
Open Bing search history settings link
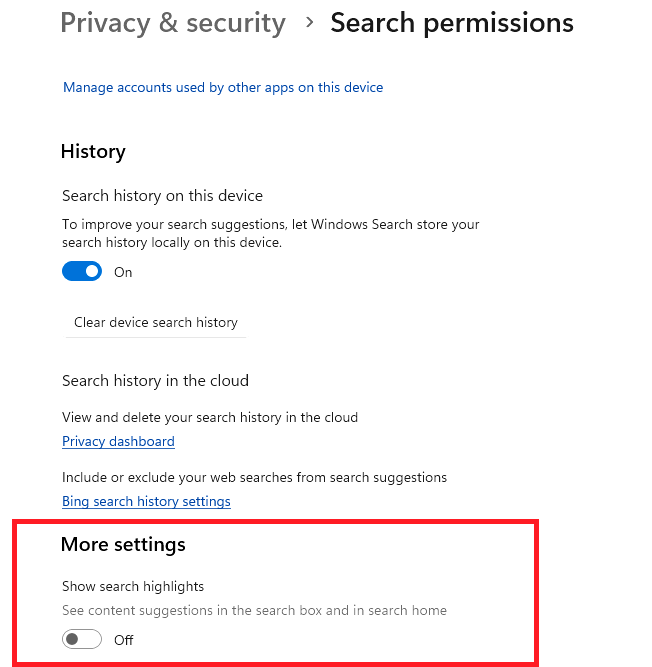click(146, 502)
